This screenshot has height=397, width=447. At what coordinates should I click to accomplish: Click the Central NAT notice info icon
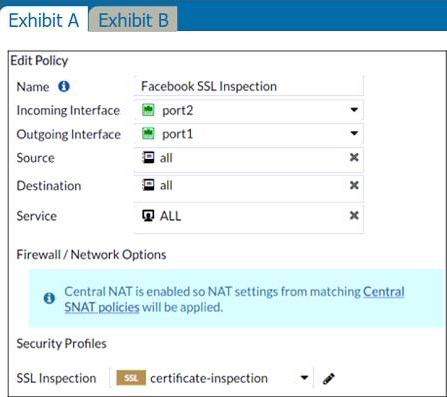point(49,298)
